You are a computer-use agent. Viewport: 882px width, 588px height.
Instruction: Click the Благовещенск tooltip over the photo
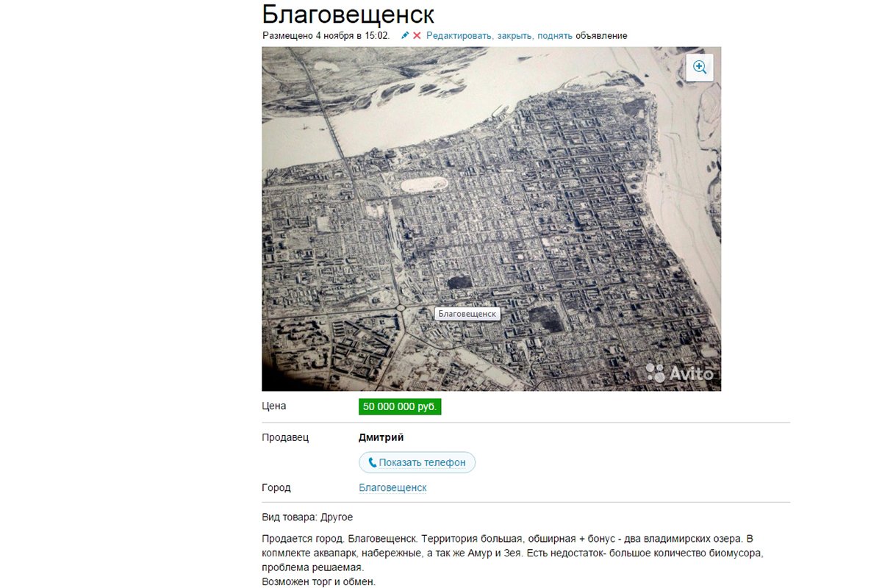[467, 314]
